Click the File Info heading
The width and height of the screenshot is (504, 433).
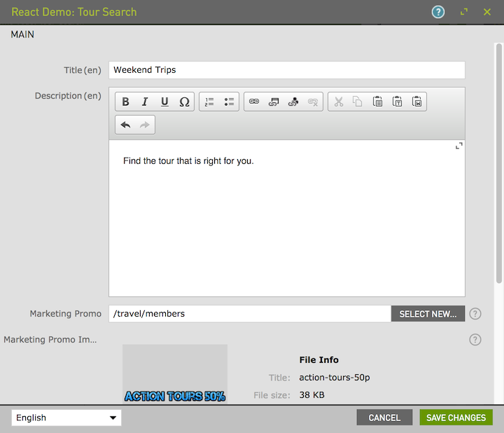coord(319,359)
